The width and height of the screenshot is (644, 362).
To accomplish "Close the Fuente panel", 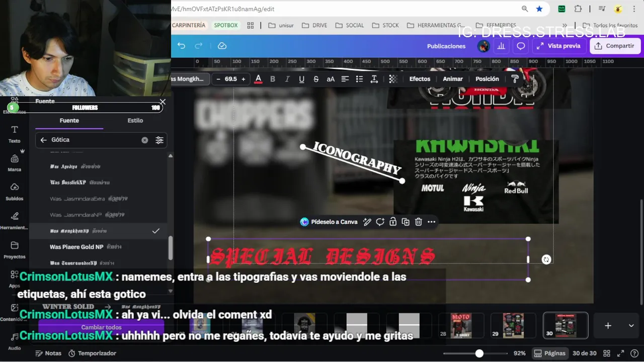I will click(x=163, y=102).
